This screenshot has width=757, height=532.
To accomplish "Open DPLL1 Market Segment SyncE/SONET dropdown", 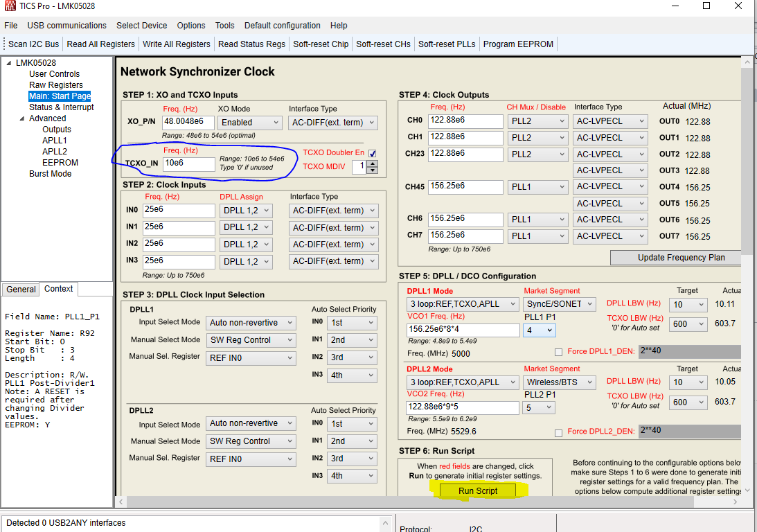I will click(x=560, y=304).
